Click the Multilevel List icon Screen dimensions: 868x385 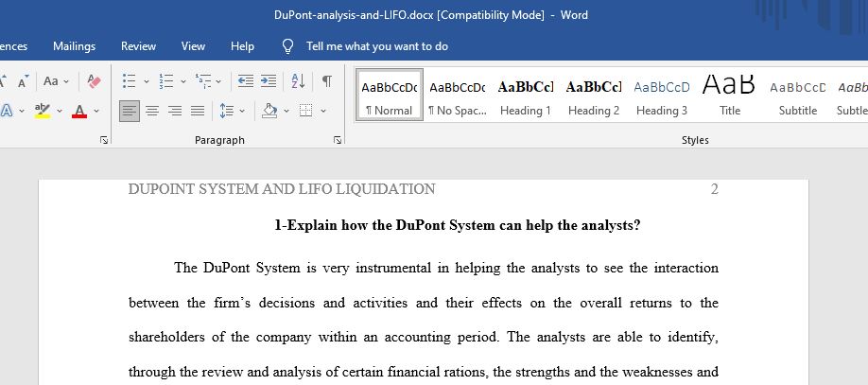coord(203,80)
